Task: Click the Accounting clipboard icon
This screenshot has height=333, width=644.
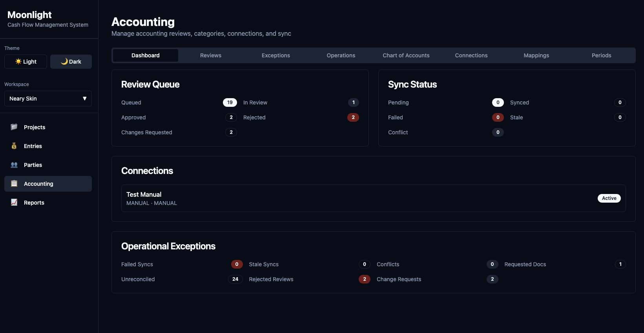Action: (14, 183)
